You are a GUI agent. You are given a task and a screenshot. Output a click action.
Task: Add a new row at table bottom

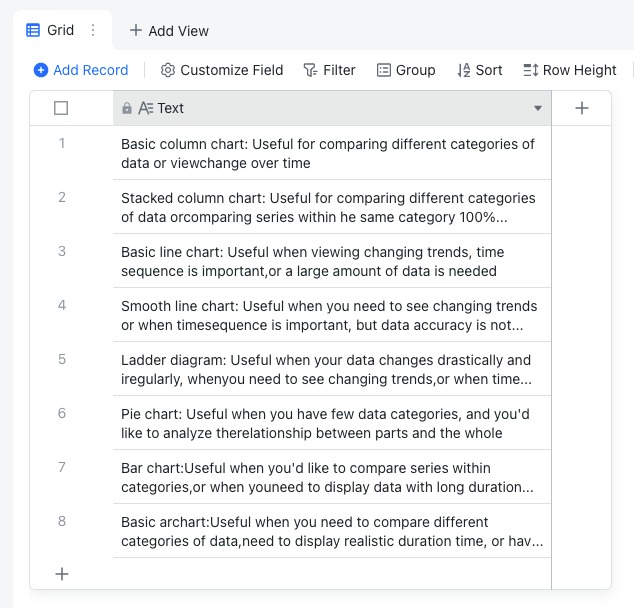62,574
